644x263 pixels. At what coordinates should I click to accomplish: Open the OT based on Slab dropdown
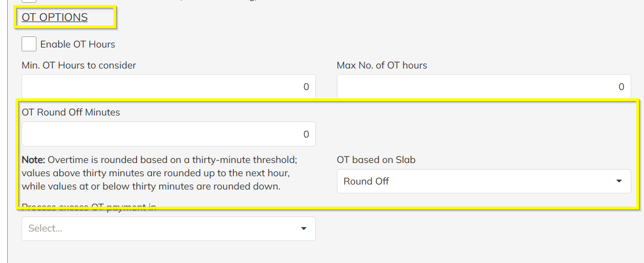(484, 181)
